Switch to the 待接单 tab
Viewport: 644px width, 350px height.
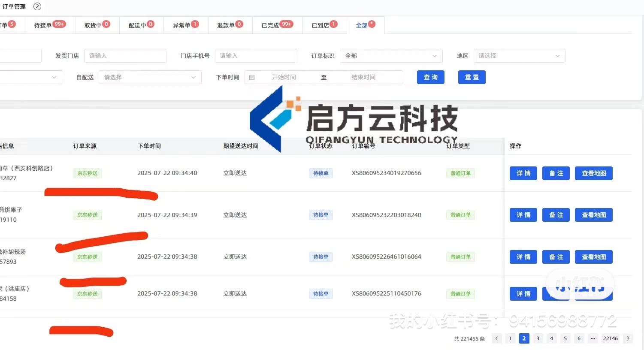(x=49, y=25)
